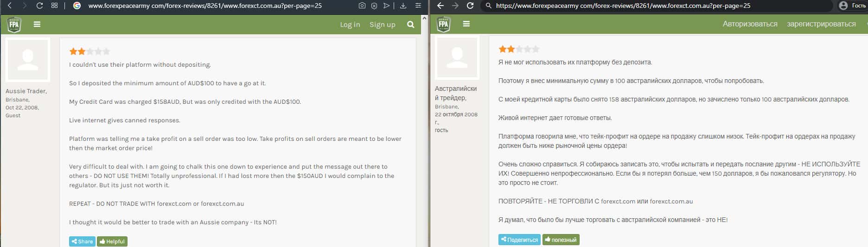This screenshot has width=868, height=247.
Task: Click 'Живой интернет дает готовые ответы.' text
Action: point(555,118)
